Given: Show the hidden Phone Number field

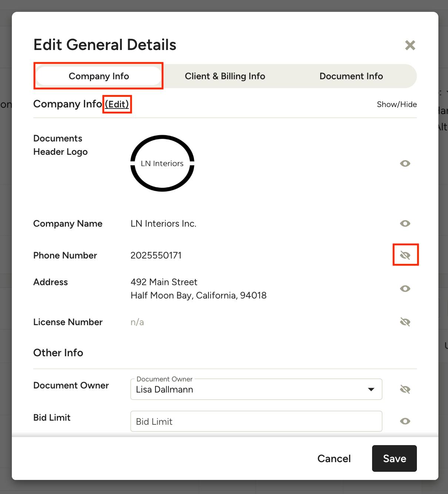Looking at the screenshot, I should click(x=405, y=255).
